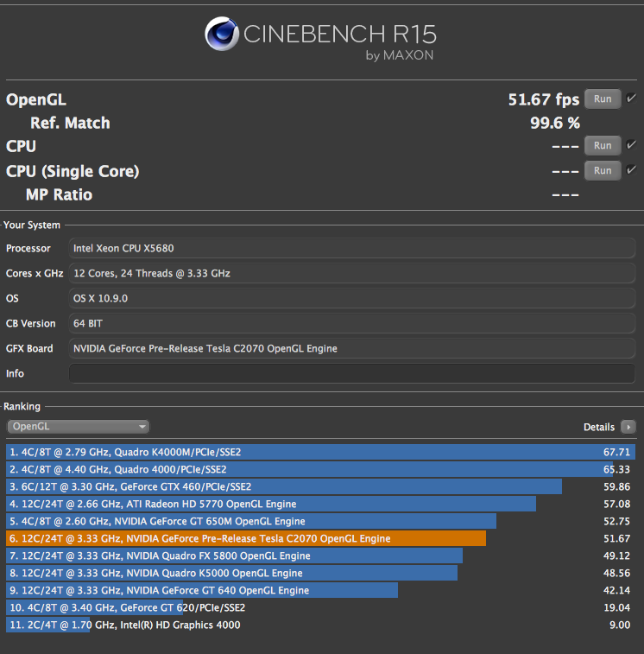Select ranking row NVIDIA Quadro FX 5800
Viewport: 644px width, 654px height.
[320, 556]
